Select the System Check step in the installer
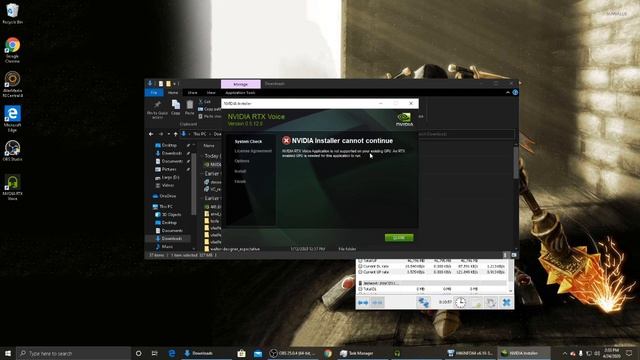The width and height of the screenshot is (640, 360). pos(248,141)
